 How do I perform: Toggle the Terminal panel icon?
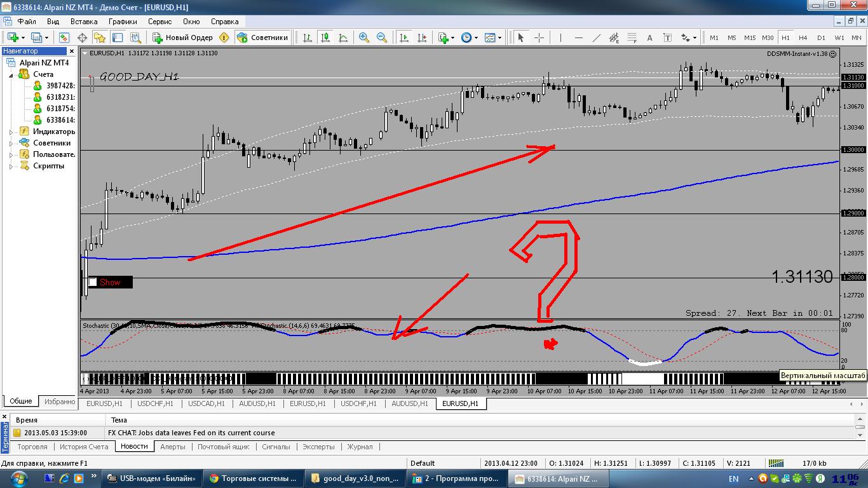[118, 37]
